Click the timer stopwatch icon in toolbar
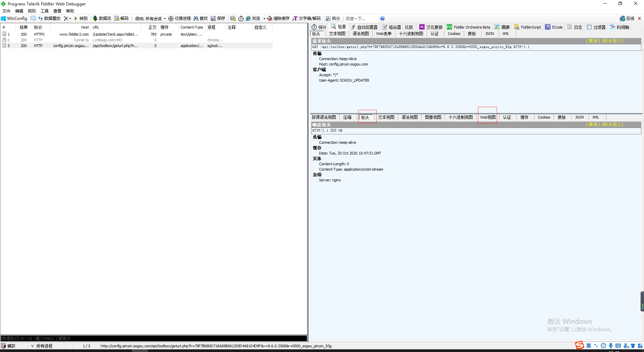Screen dimensions: 644x352 coord(241,18)
